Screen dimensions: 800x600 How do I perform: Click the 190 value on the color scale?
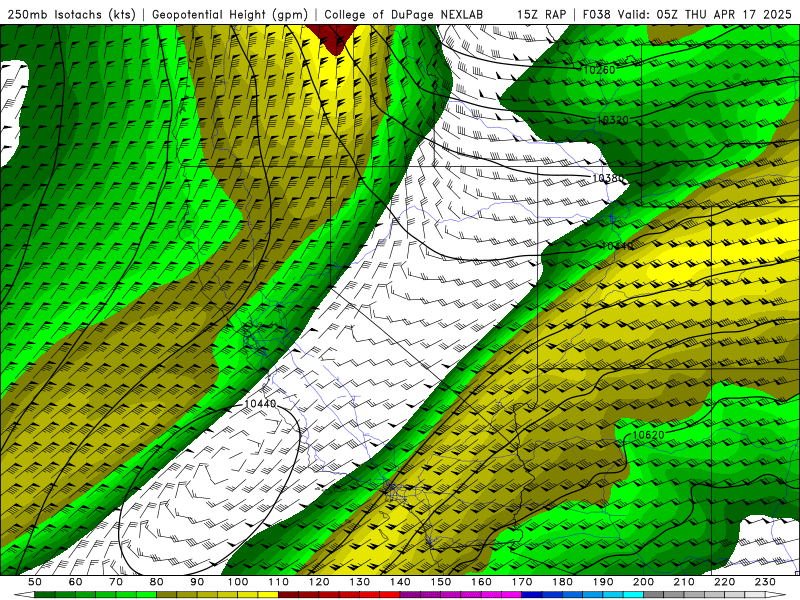click(x=603, y=582)
